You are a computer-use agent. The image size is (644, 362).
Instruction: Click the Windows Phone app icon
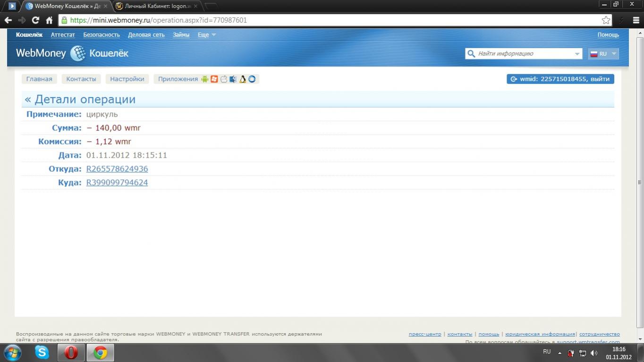(x=214, y=79)
